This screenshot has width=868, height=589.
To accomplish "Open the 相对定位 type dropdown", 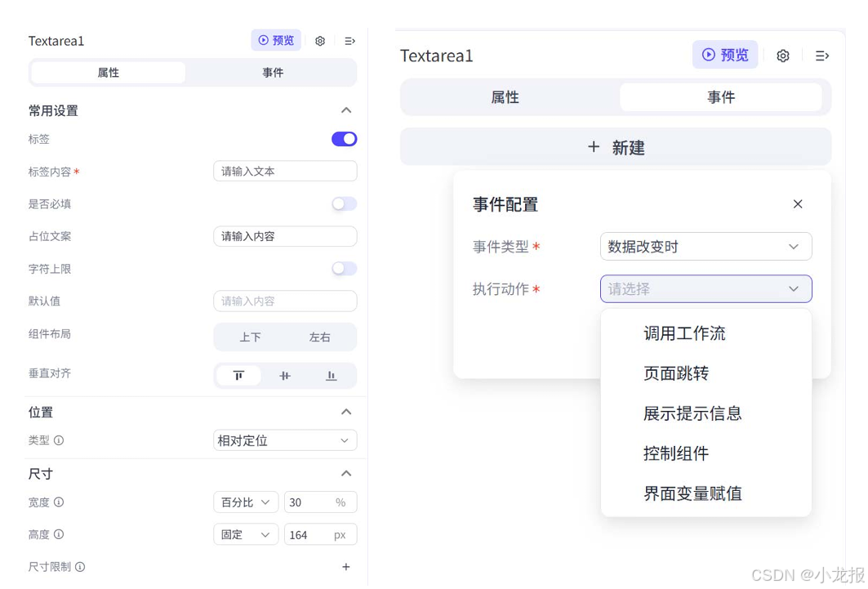I will [284, 440].
